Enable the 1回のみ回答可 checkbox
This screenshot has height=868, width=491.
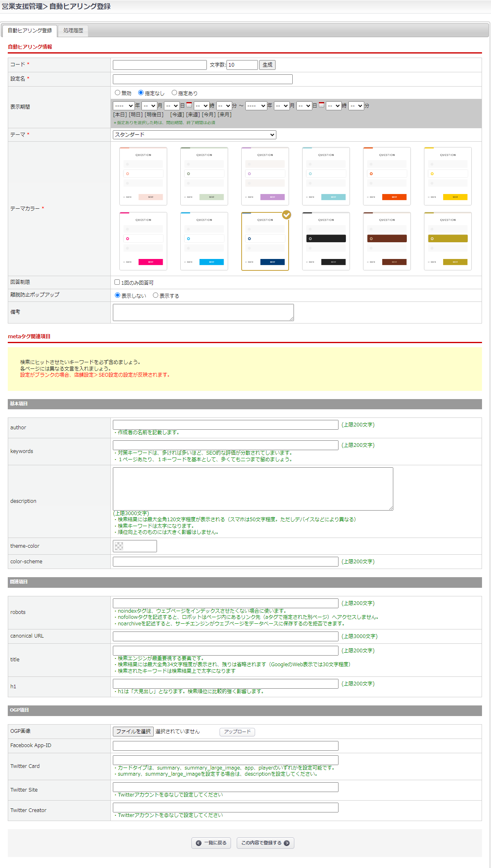(x=117, y=282)
